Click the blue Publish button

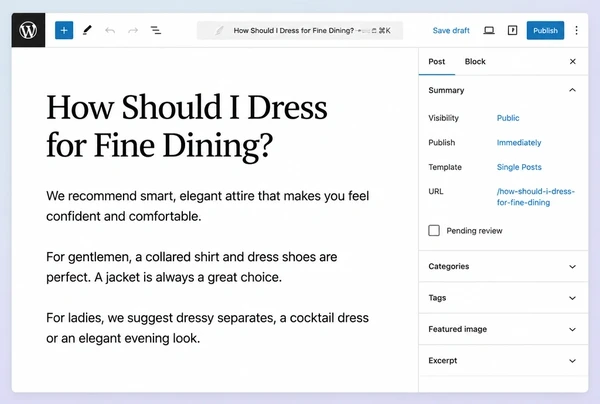545,30
